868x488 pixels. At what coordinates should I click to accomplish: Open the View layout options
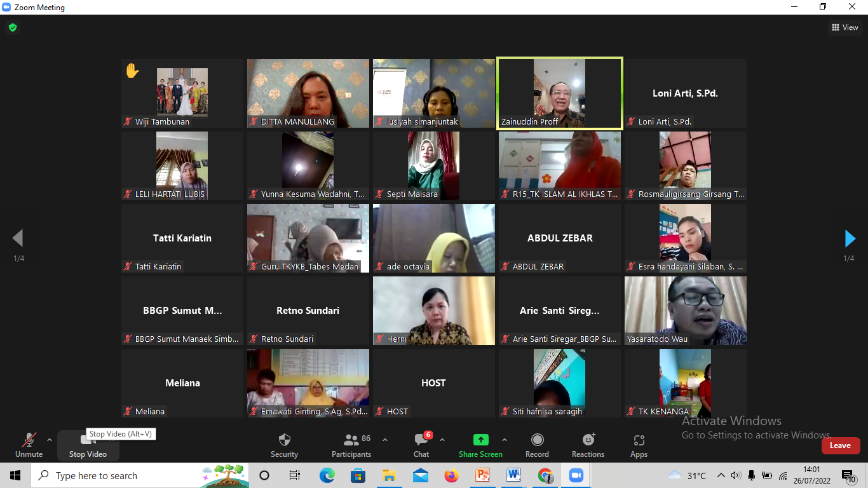point(846,27)
